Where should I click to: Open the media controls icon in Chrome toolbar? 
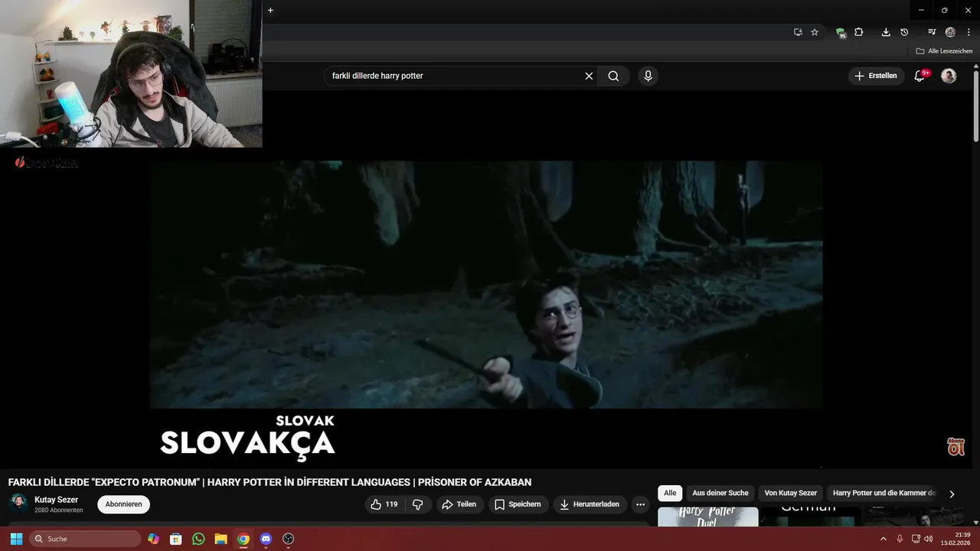click(932, 32)
